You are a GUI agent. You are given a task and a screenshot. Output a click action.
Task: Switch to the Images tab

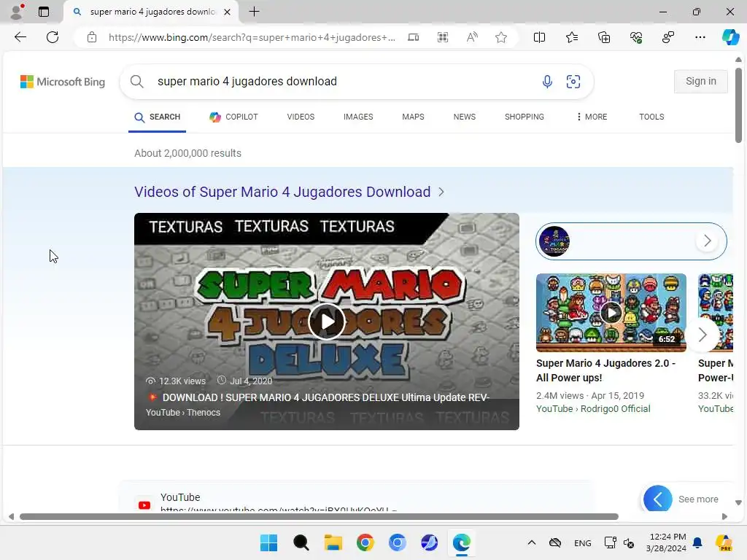[358, 117]
